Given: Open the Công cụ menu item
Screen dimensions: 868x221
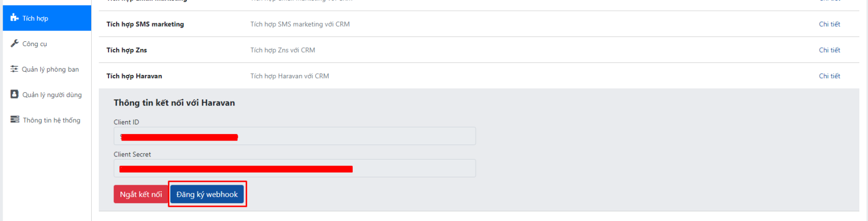Looking at the screenshot, I should pos(35,44).
